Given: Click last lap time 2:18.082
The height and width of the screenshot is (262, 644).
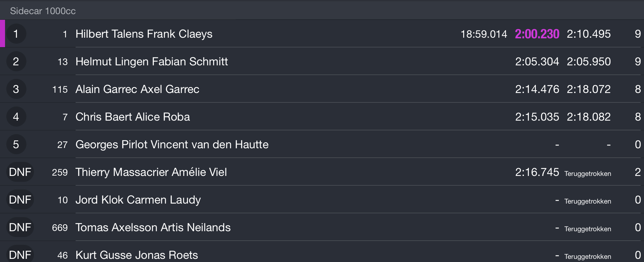Looking at the screenshot, I should pyautogui.click(x=589, y=117).
